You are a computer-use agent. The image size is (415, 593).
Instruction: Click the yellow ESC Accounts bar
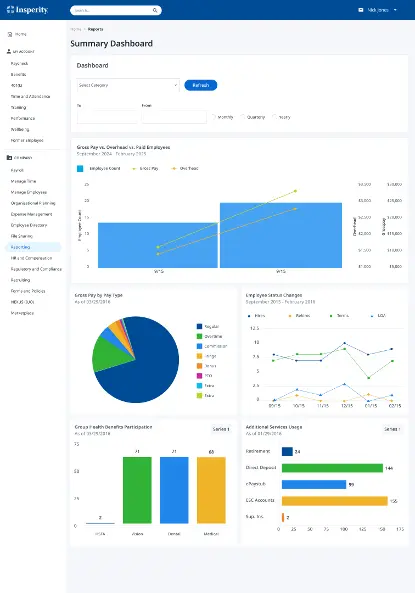click(x=335, y=501)
